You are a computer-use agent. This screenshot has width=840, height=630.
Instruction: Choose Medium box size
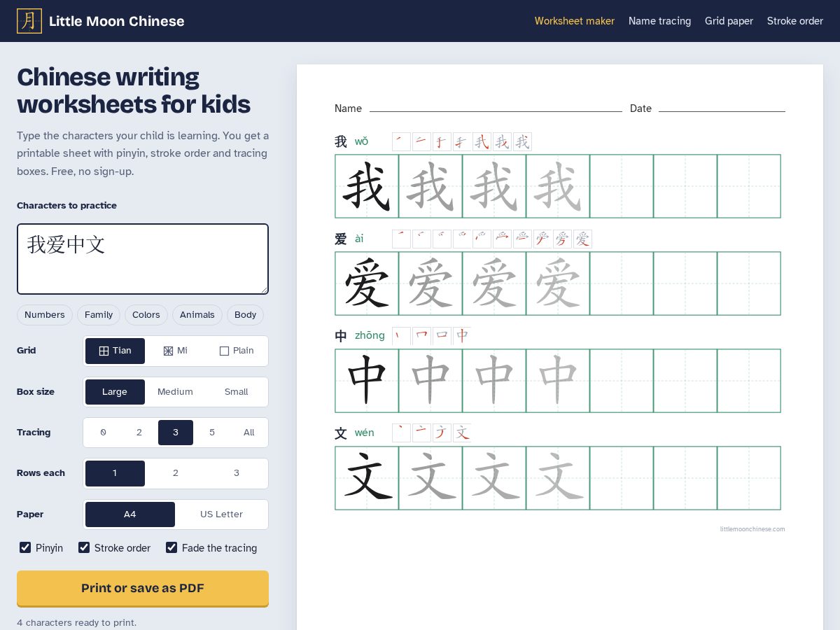coord(176,392)
